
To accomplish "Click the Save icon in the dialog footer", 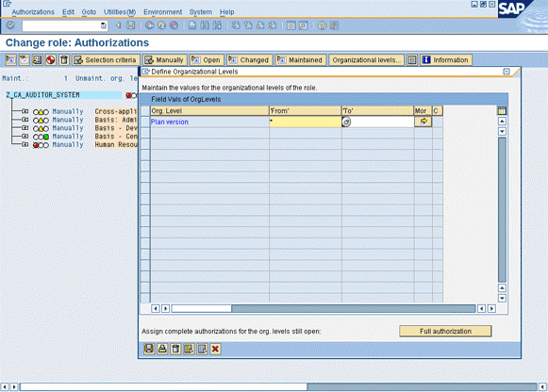I will click(149, 349).
